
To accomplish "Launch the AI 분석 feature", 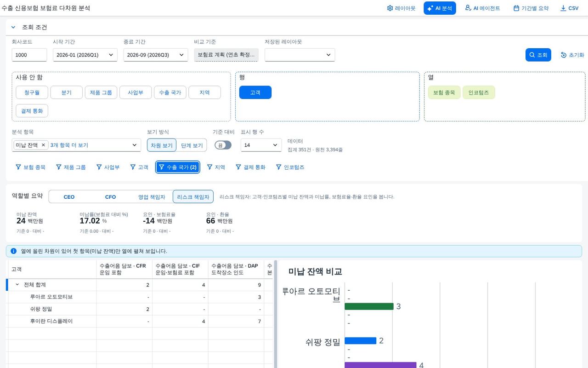I will (x=440, y=8).
